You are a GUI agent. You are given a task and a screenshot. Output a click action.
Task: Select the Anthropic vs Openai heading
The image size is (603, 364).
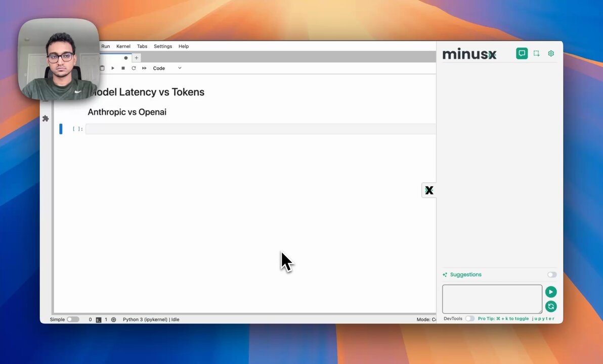(x=127, y=112)
